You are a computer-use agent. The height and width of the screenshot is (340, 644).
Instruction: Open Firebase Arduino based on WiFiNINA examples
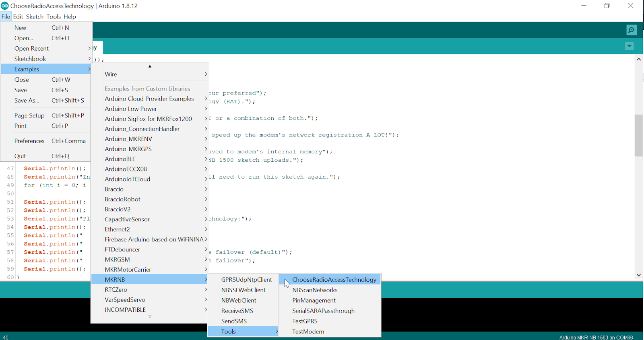[150, 239]
